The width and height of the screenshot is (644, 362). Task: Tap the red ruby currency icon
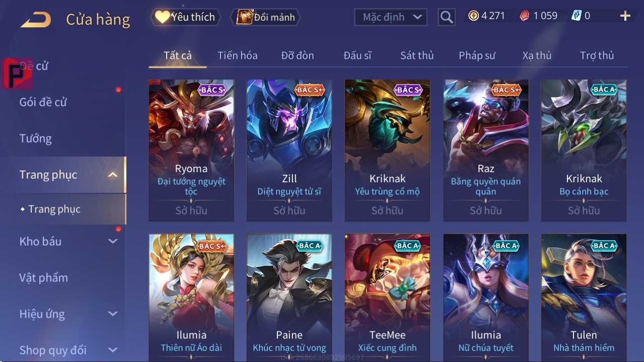click(x=525, y=16)
